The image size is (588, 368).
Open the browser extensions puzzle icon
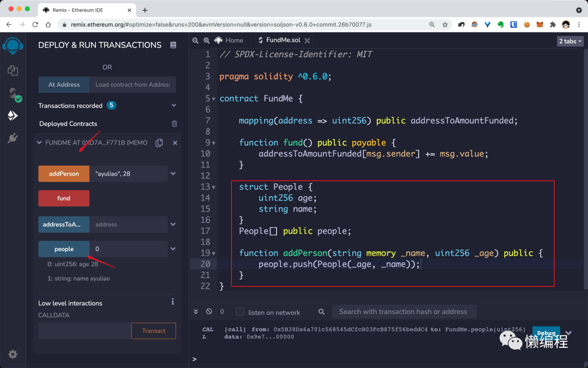point(553,25)
